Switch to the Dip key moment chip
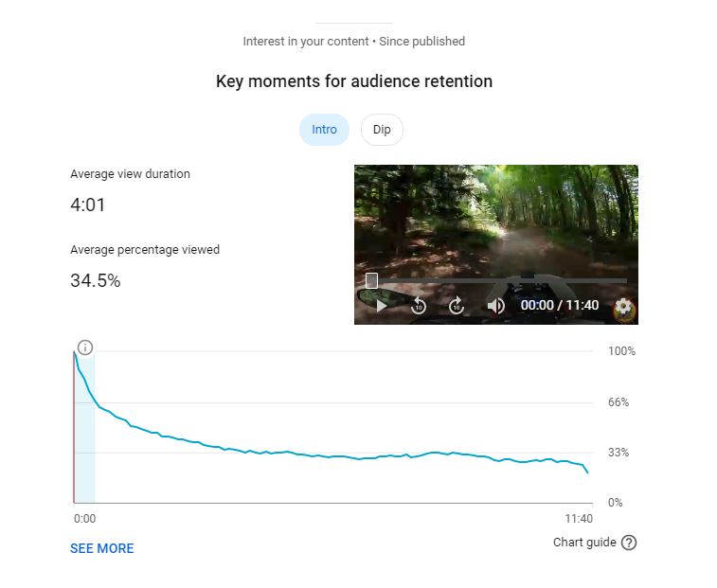 pos(382,130)
